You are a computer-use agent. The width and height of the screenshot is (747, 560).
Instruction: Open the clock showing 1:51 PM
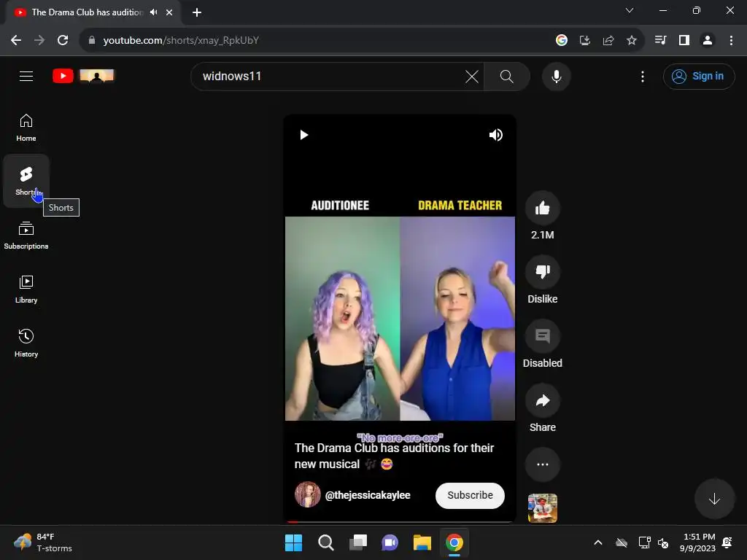(697, 542)
